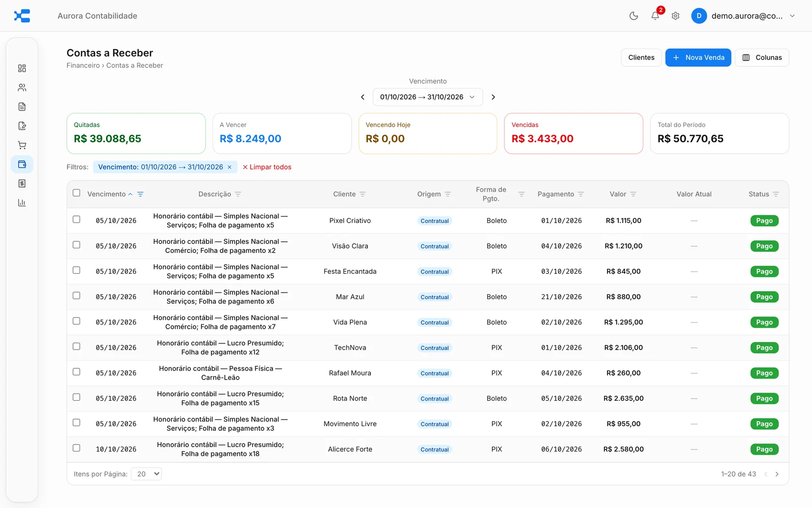The width and height of the screenshot is (812, 508).
Task: Open clients people icon in sidebar
Action: click(22, 87)
